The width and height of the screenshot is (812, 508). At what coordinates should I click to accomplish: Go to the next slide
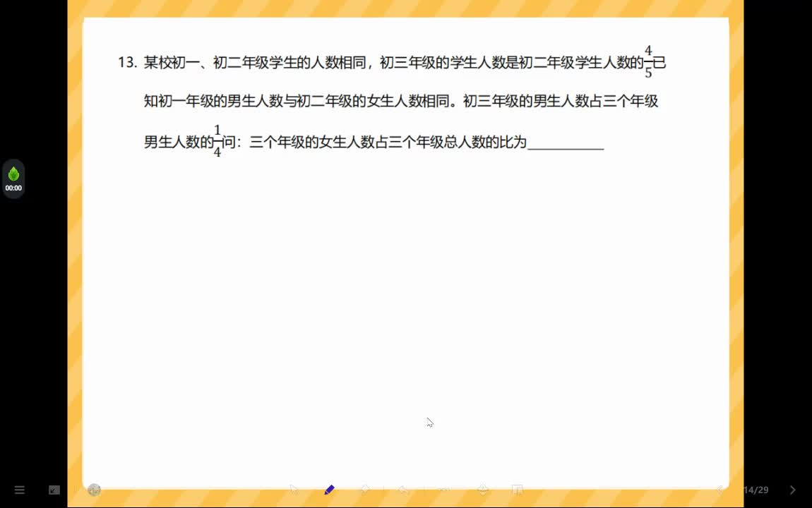point(793,490)
